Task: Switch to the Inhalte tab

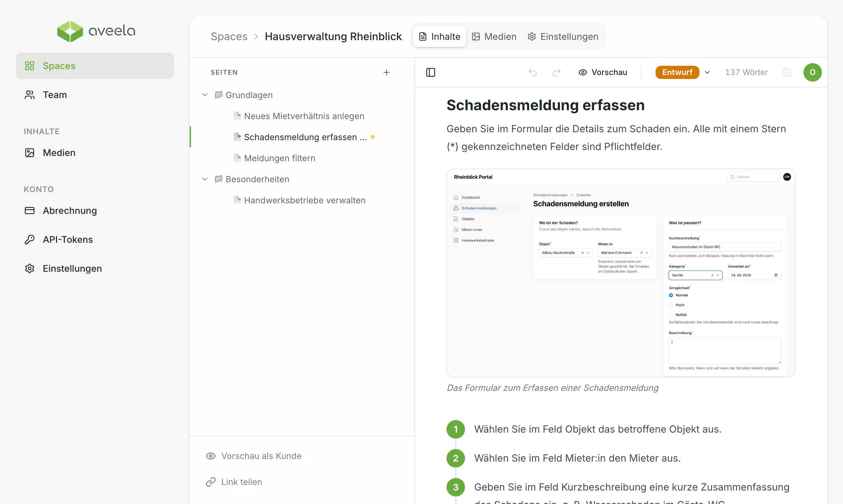Action: pyautogui.click(x=439, y=36)
